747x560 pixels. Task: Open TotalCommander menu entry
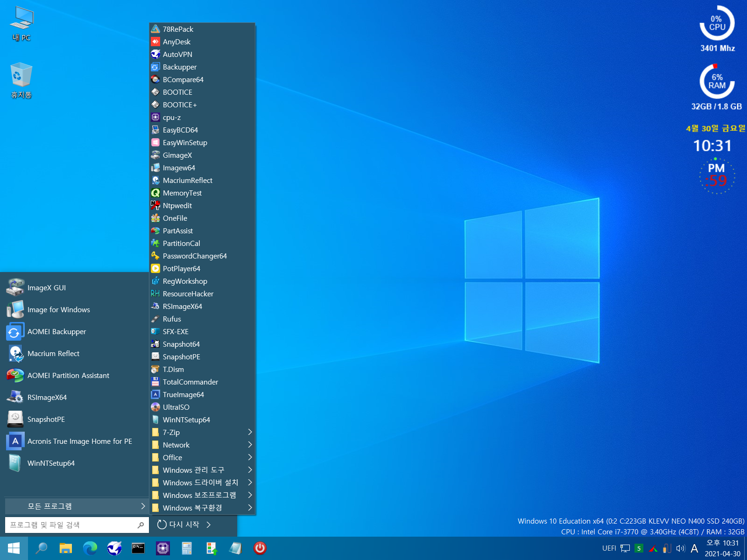[x=202, y=382]
